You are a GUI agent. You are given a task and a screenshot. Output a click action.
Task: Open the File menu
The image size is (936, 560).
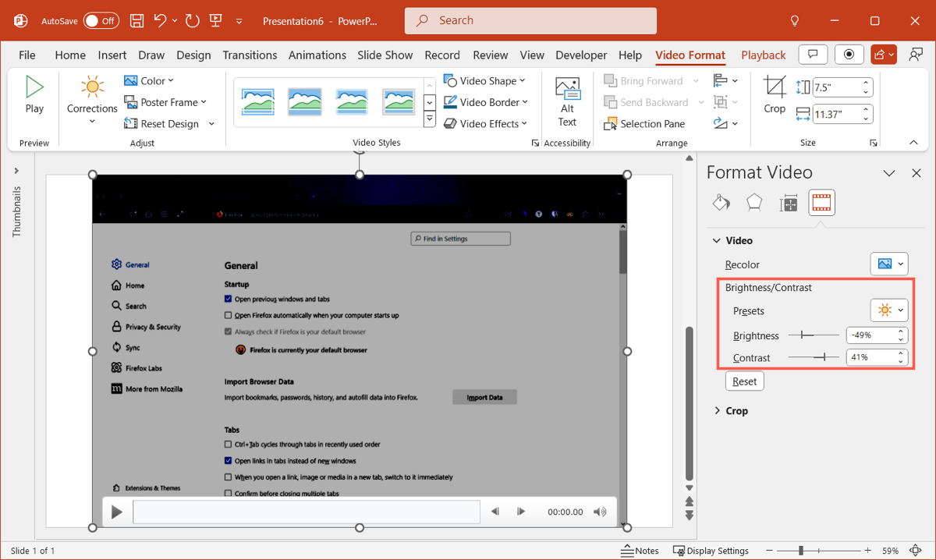pyautogui.click(x=27, y=55)
